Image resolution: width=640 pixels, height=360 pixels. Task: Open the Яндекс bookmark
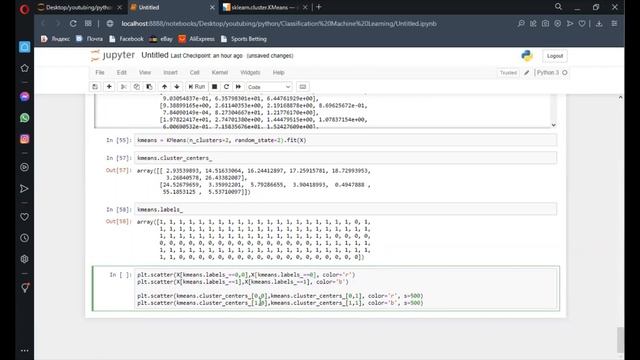point(56,39)
